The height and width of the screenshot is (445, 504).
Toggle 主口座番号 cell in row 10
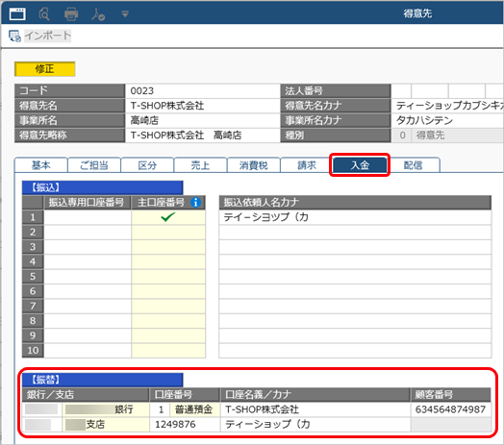point(168,350)
